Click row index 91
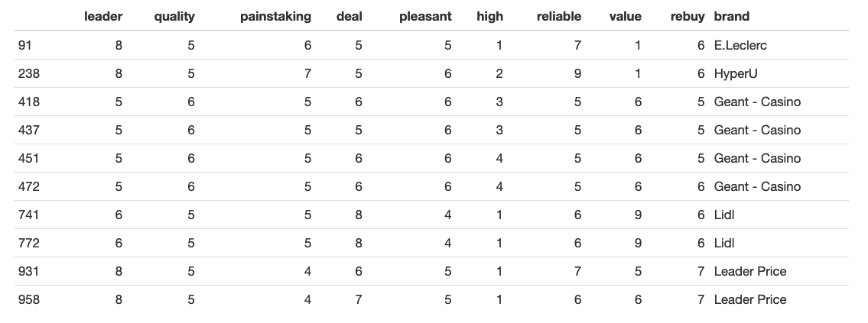The width and height of the screenshot is (868, 323). [x=25, y=45]
